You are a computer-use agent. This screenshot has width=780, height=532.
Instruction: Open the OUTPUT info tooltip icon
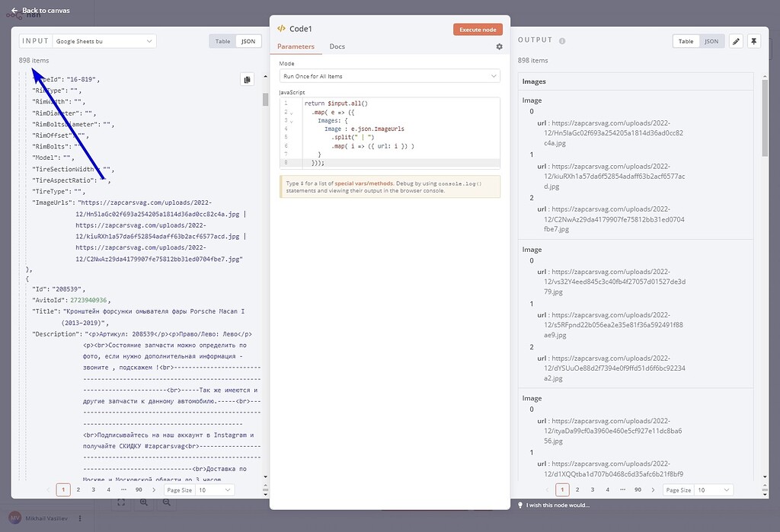[x=561, y=40]
